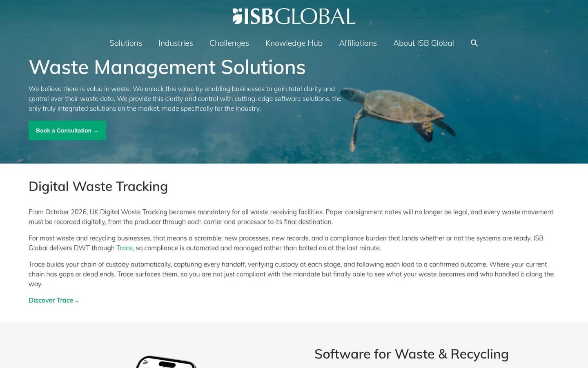Click the paragraph starting 'Trace builds your chain'
The image size is (588, 368).
pos(291,274)
